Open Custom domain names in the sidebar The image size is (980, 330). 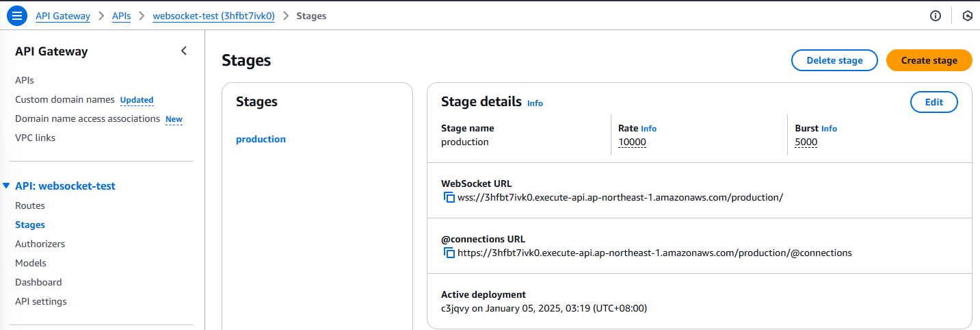pyautogui.click(x=65, y=99)
